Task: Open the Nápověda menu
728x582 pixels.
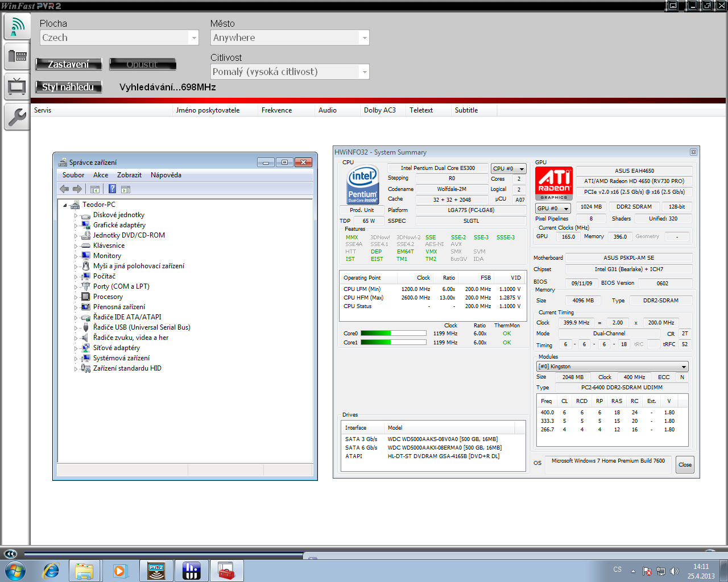Action: click(x=166, y=175)
